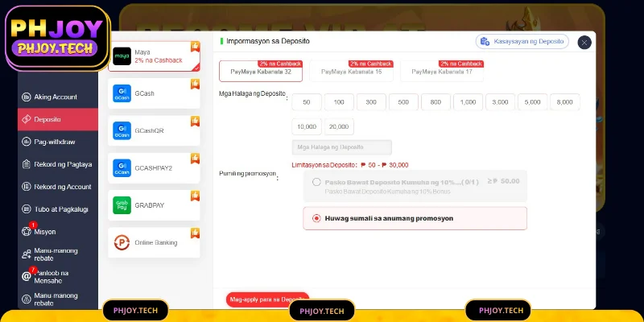Choose 50 deposit amount
This screenshot has height=322, width=644.
(x=307, y=102)
